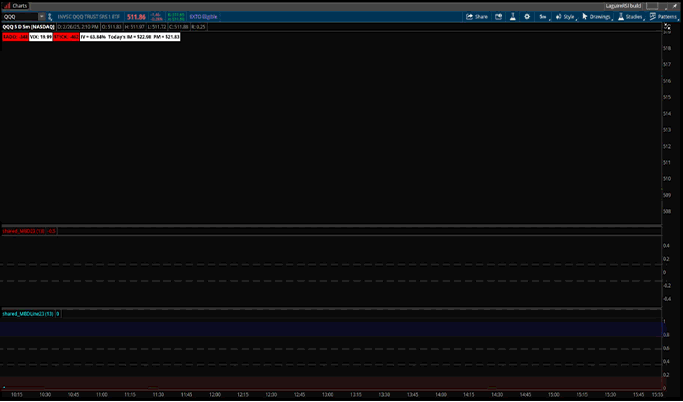Click the shared_MBD23 (13) study label

click(x=24, y=231)
